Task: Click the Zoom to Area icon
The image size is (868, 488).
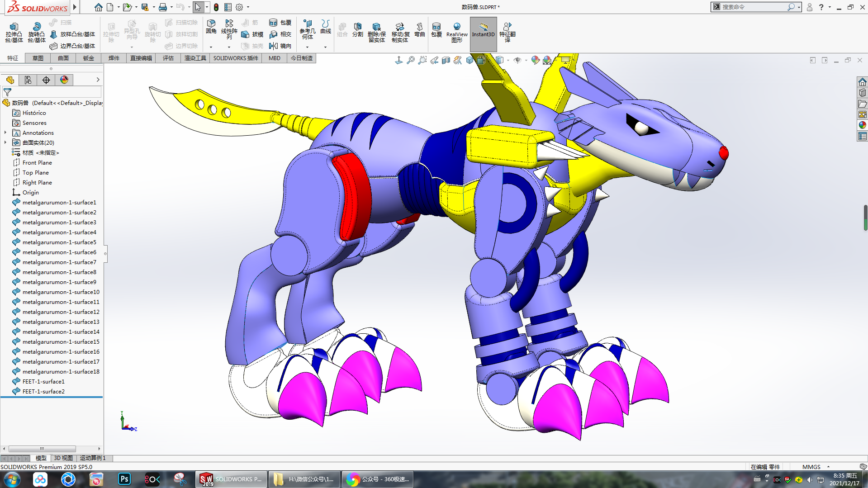Action: (422, 60)
